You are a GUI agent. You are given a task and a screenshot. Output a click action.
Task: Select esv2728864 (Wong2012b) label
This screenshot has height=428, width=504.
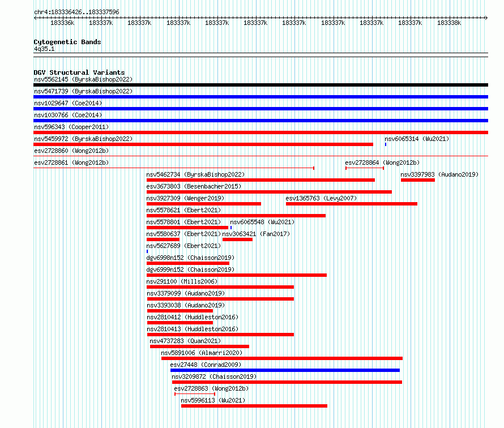[382, 162]
